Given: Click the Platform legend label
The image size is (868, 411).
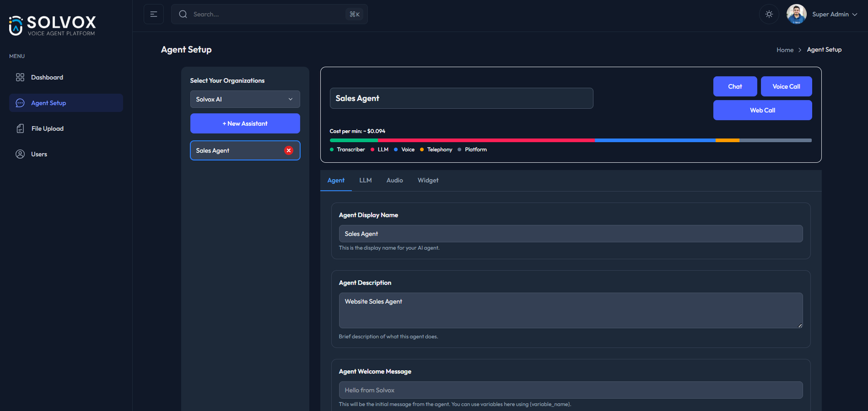Looking at the screenshot, I should click(x=476, y=150).
